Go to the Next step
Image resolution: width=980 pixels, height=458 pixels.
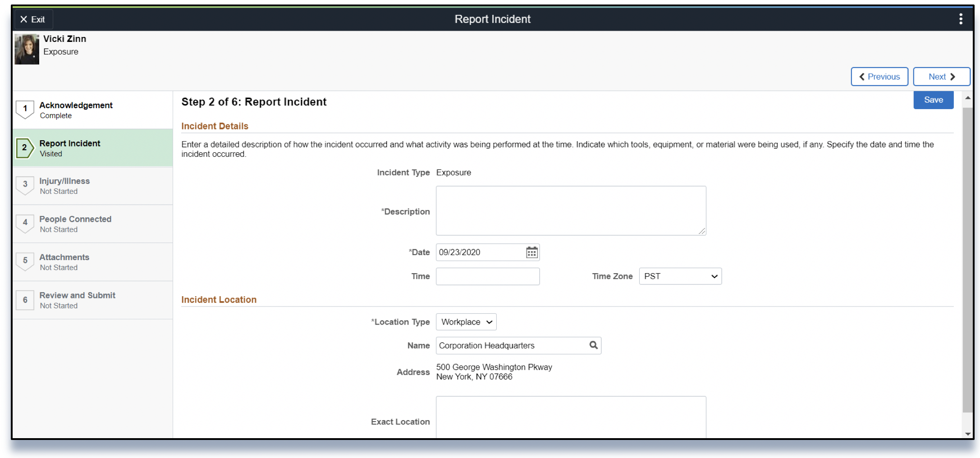click(x=941, y=77)
